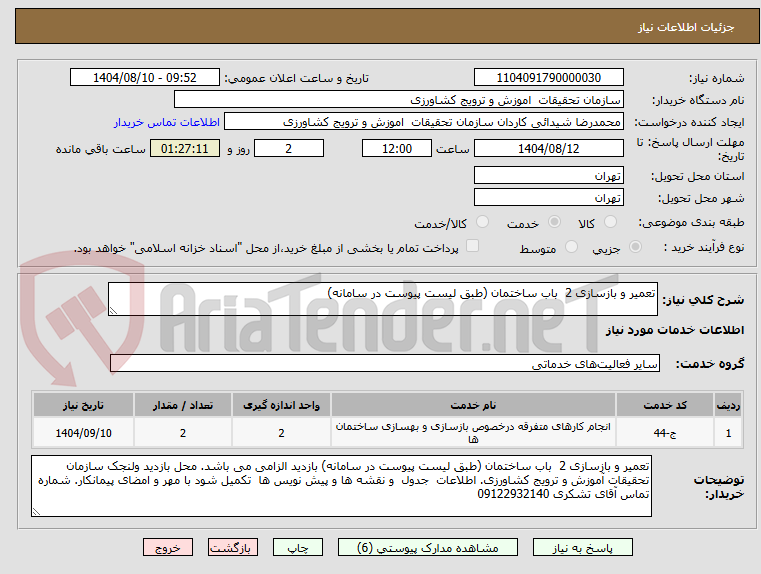Click the بازگشت back button
761x574 pixels.
point(232,547)
